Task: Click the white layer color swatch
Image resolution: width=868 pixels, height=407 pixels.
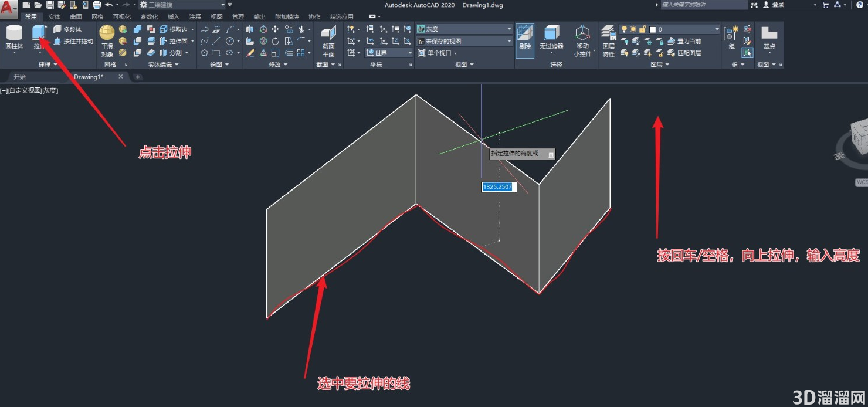Action: (652, 29)
